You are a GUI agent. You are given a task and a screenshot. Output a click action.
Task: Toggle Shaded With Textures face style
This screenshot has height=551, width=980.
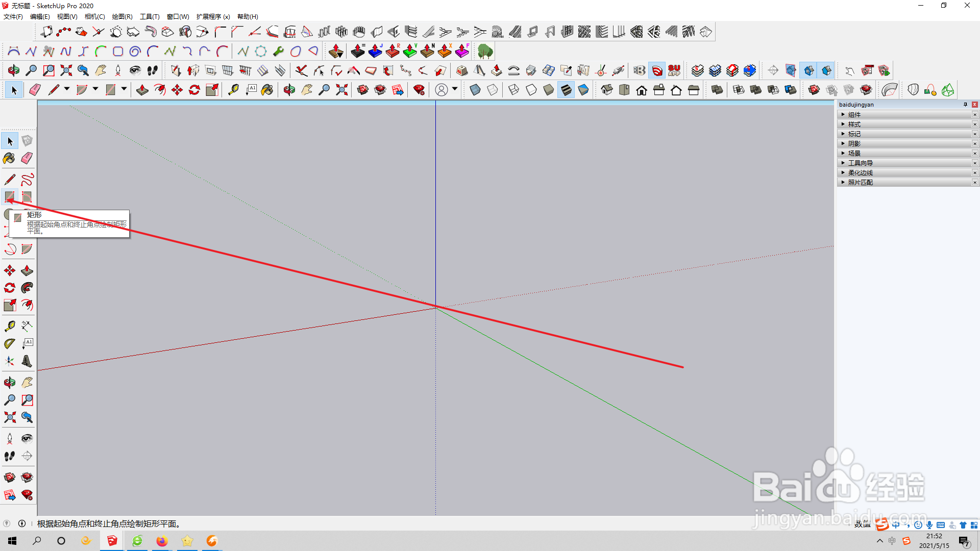point(566,90)
